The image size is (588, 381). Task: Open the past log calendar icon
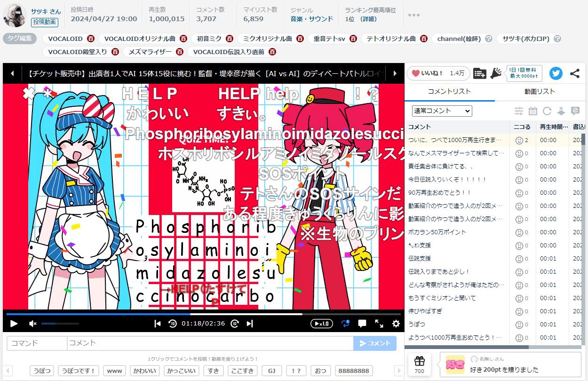(x=533, y=111)
